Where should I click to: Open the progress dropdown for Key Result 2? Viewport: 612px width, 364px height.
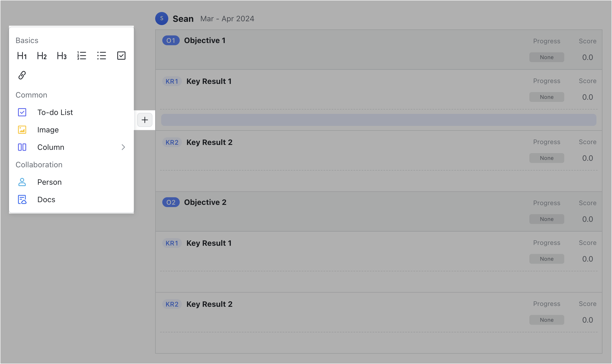pyautogui.click(x=547, y=158)
